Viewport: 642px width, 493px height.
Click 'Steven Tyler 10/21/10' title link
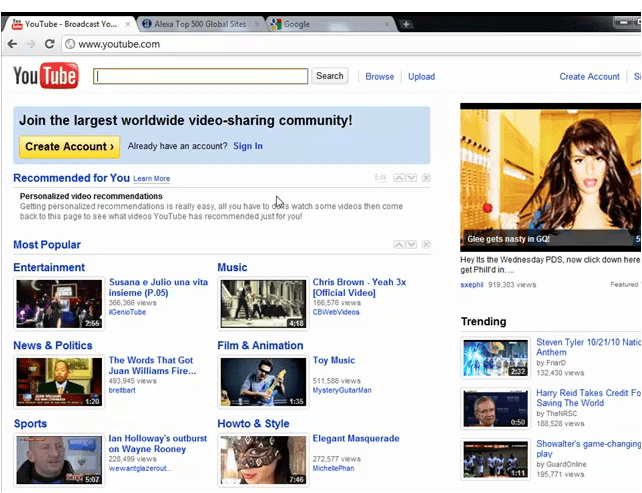(x=588, y=347)
